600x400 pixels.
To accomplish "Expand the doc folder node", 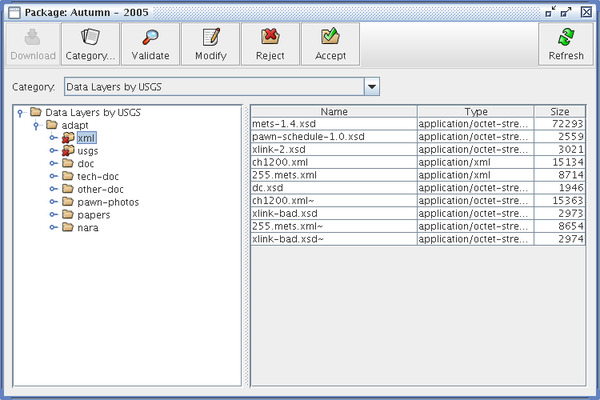I will tap(53, 163).
